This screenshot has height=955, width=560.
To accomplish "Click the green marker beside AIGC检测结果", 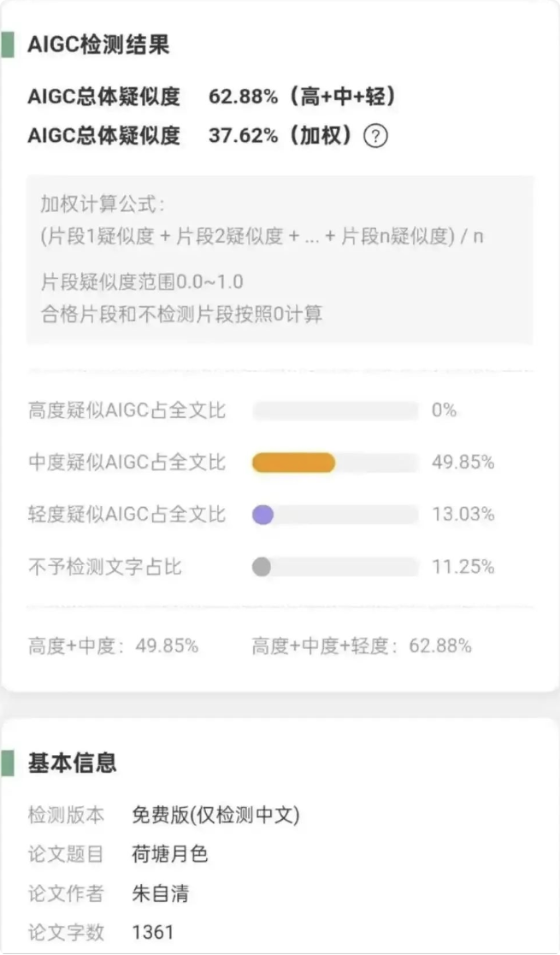I will click(7, 45).
